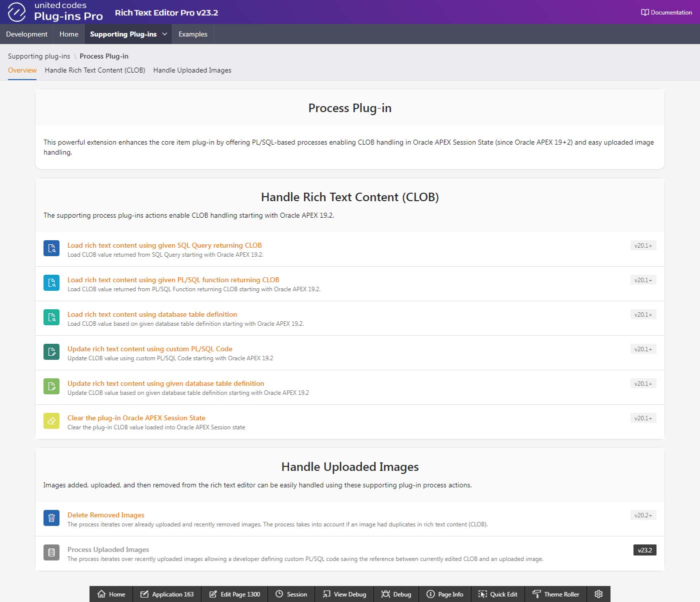The image size is (700, 602).
Task: Click the Session clock icon
Action: [279, 594]
